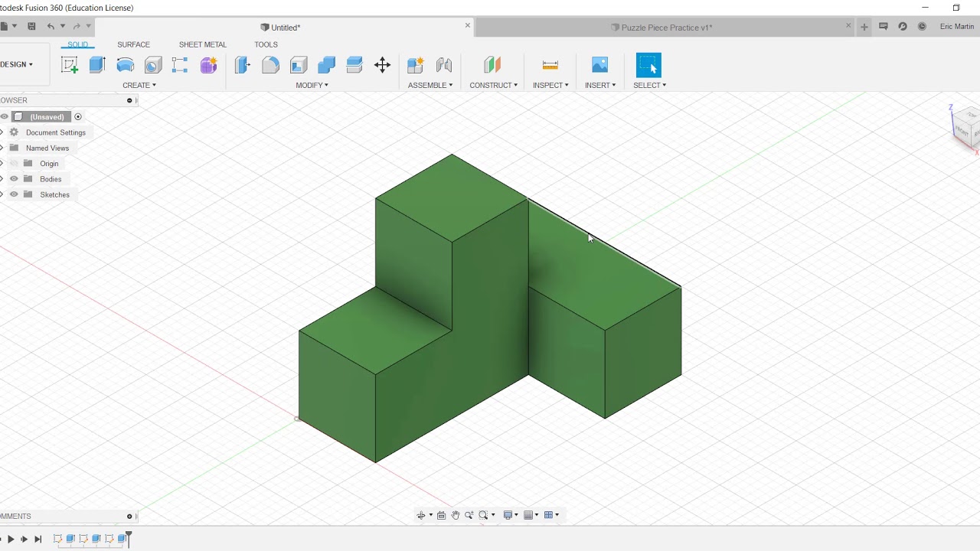This screenshot has width=980, height=551.
Task: Open the Eric Martin account menu
Action: pyautogui.click(x=957, y=26)
